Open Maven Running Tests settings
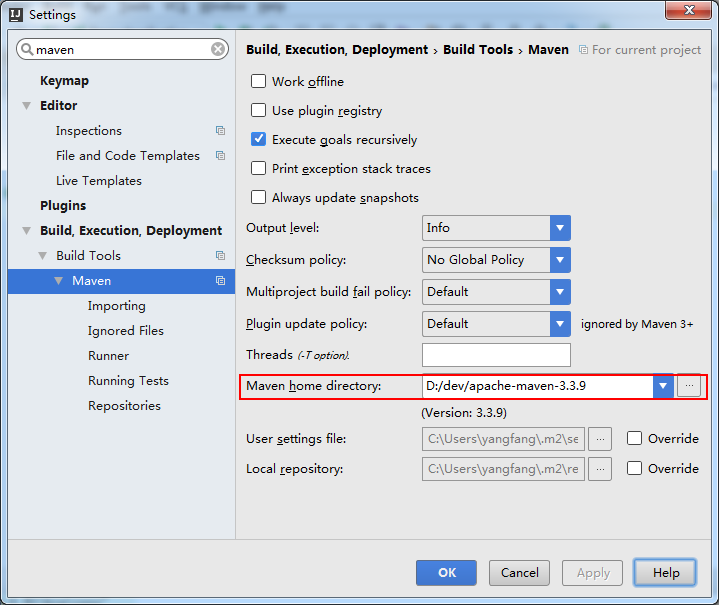This screenshot has width=719, height=605. tap(128, 381)
